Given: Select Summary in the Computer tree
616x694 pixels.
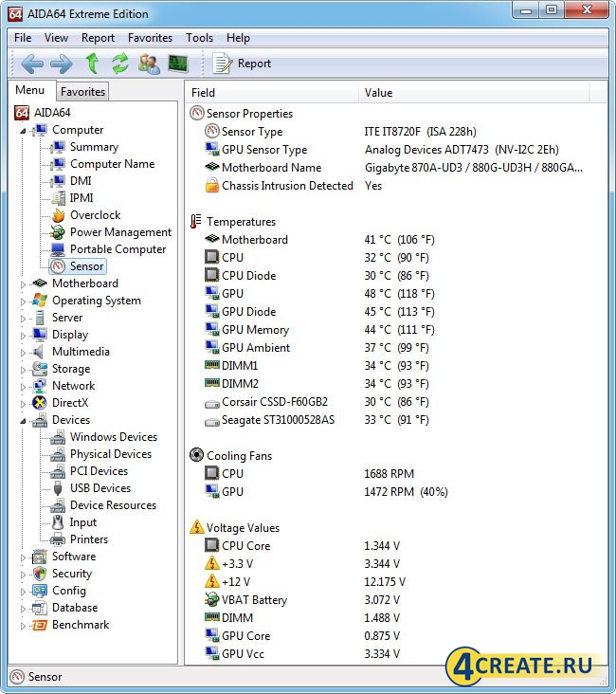Looking at the screenshot, I should point(94,147).
